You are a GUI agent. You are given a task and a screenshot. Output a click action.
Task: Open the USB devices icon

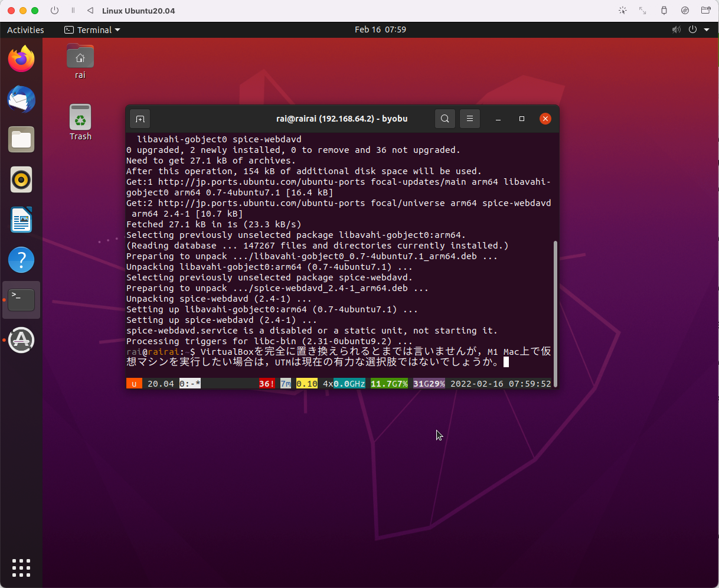click(664, 11)
